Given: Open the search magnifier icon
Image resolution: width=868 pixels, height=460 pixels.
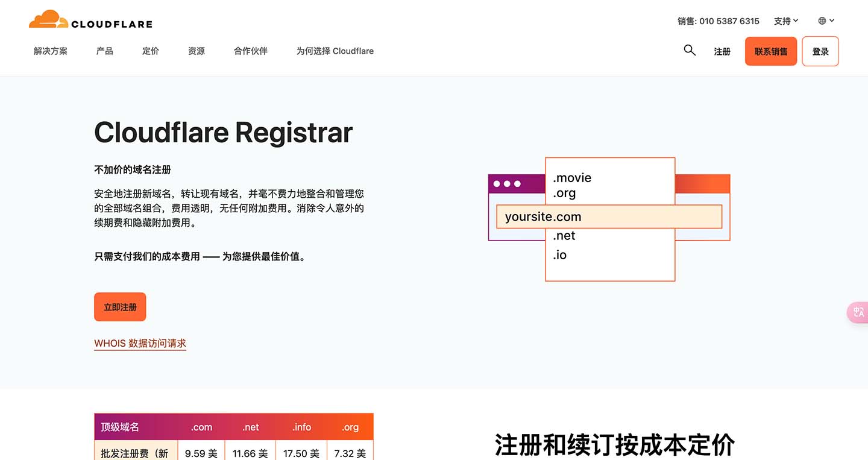Looking at the screenshot, I should click(690, 51).
